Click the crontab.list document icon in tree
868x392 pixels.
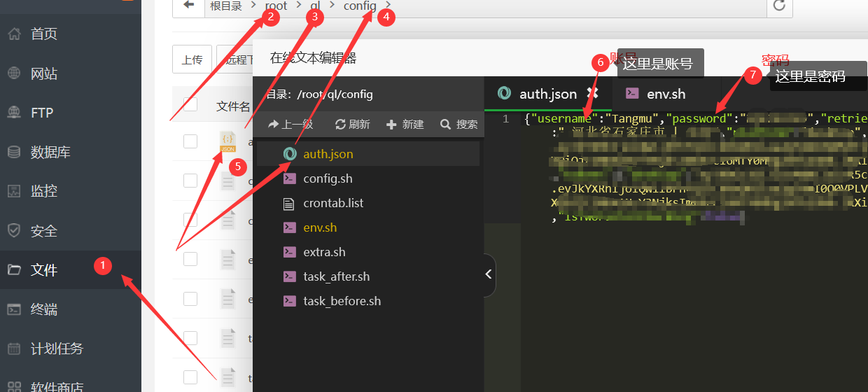point(289,204)
